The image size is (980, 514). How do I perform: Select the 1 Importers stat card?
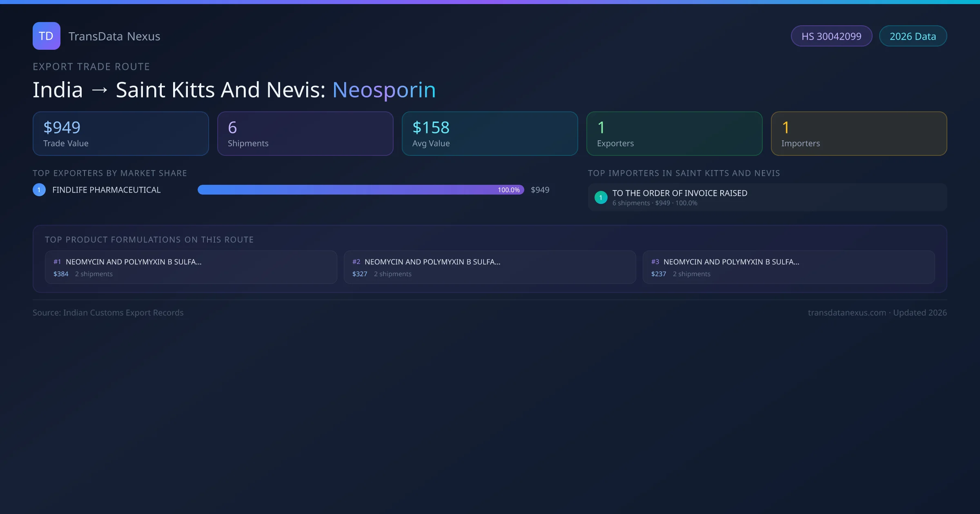pos(859,134)
